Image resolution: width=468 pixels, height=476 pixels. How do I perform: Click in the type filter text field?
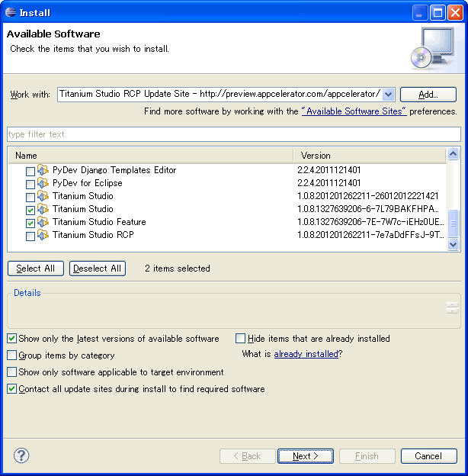pyautogui.click(x=234, y=134)
